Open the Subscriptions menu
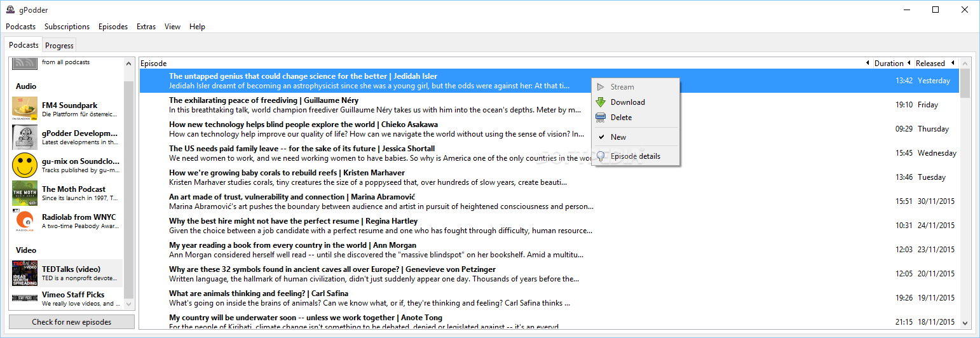Viewport: 980px width, 338px height. 67,27
